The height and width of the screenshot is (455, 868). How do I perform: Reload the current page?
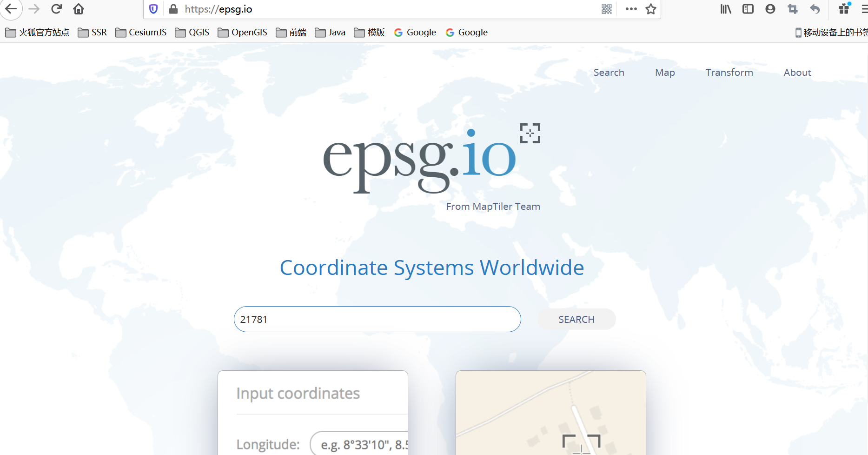[x=56, y=9]
